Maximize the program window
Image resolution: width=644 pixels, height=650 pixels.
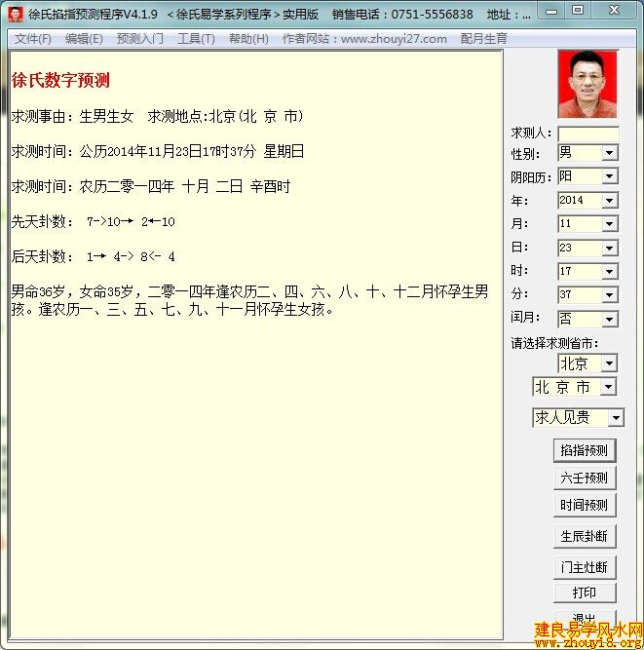[578, 11]
